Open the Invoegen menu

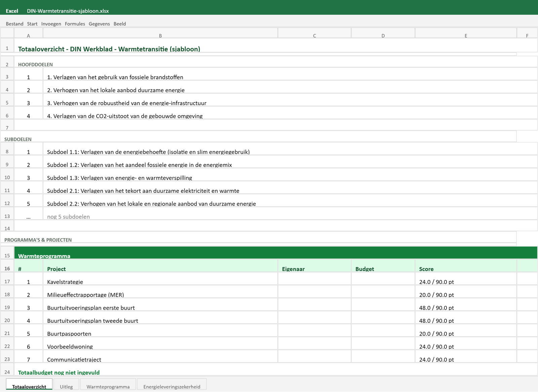(51, 24)
